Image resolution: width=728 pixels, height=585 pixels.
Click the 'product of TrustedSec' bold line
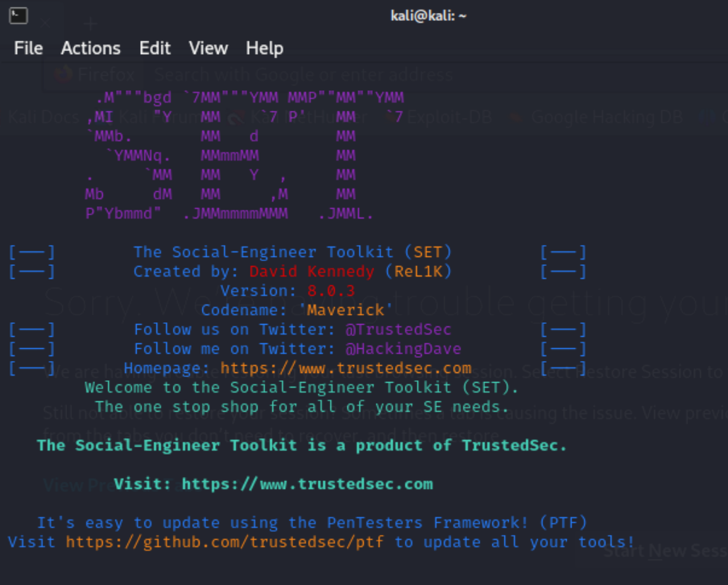302,445
